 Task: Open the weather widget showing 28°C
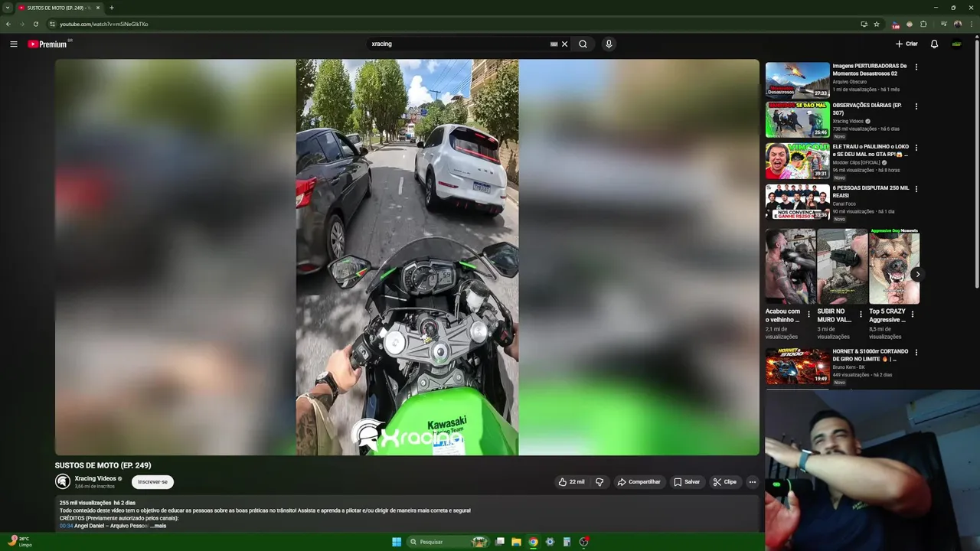pos(19,541)
